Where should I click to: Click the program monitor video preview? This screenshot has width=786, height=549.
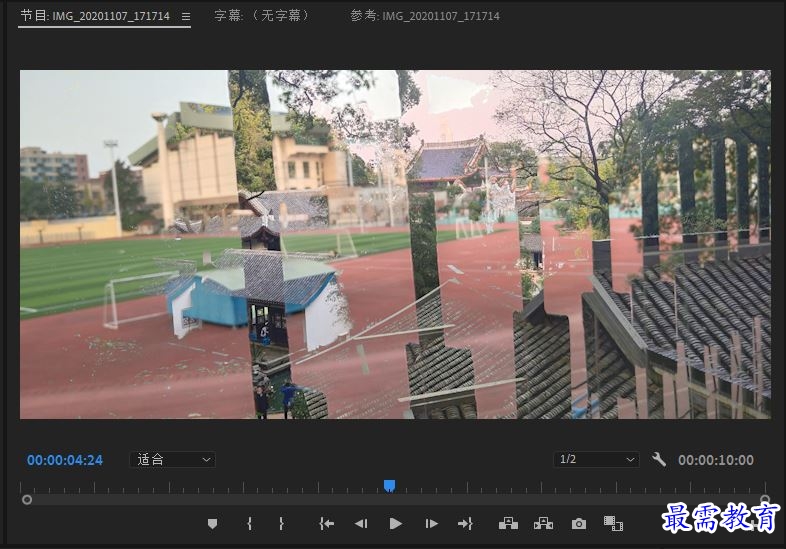[x=395, y=244]
